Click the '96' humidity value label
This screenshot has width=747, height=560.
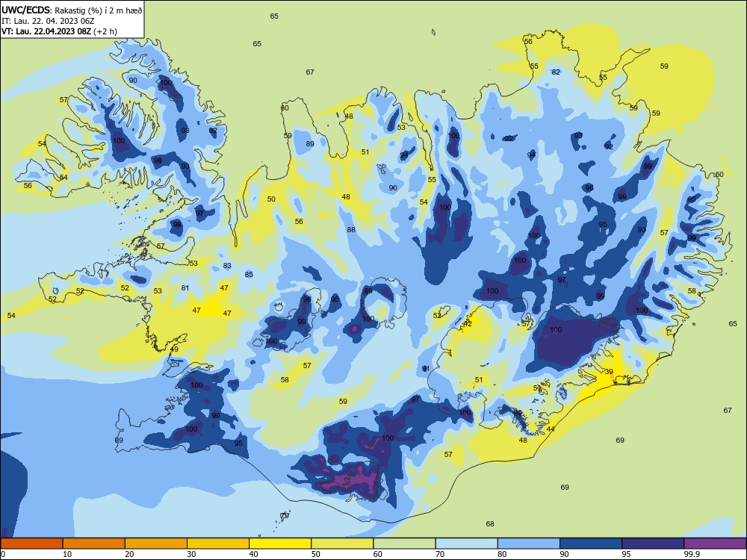pyautogui.click(x=589, y=187)
